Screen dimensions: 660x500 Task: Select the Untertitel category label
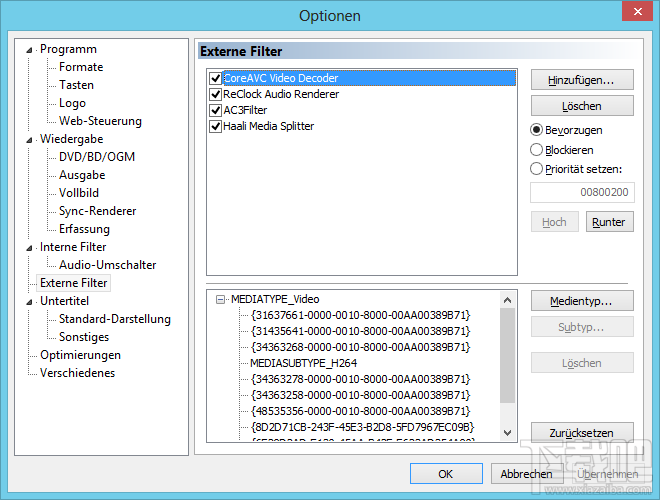(64, 301)
